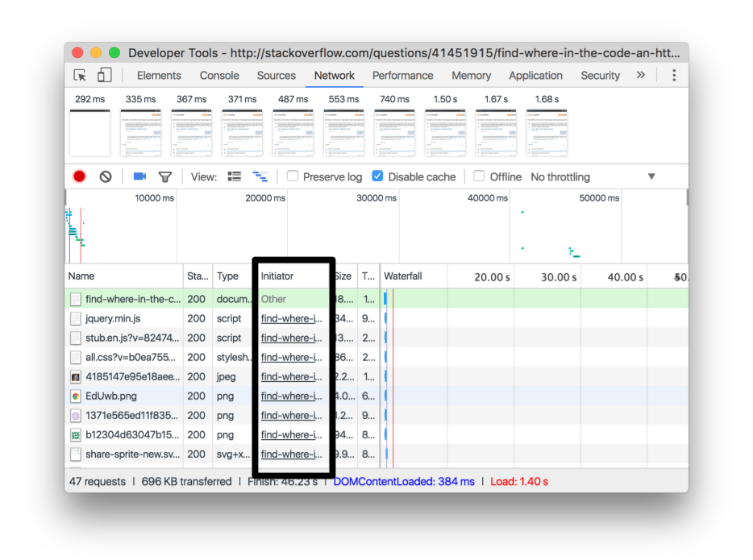Switch to the Security tab
This screenshot has height=560, width=753.
coord(601,76)
